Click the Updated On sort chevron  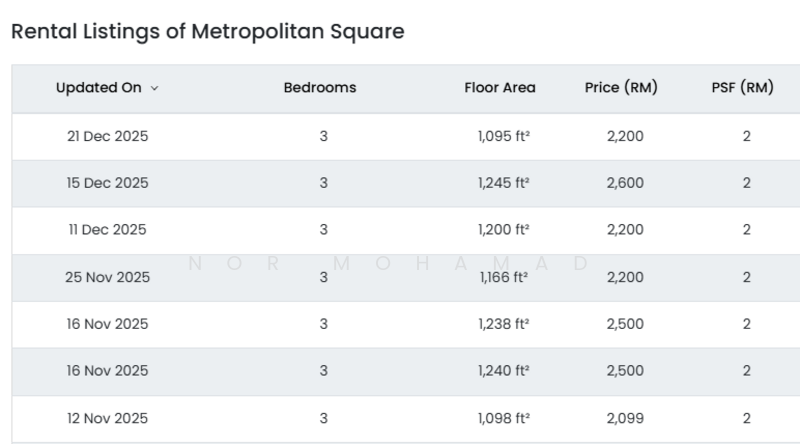(154, 88)
